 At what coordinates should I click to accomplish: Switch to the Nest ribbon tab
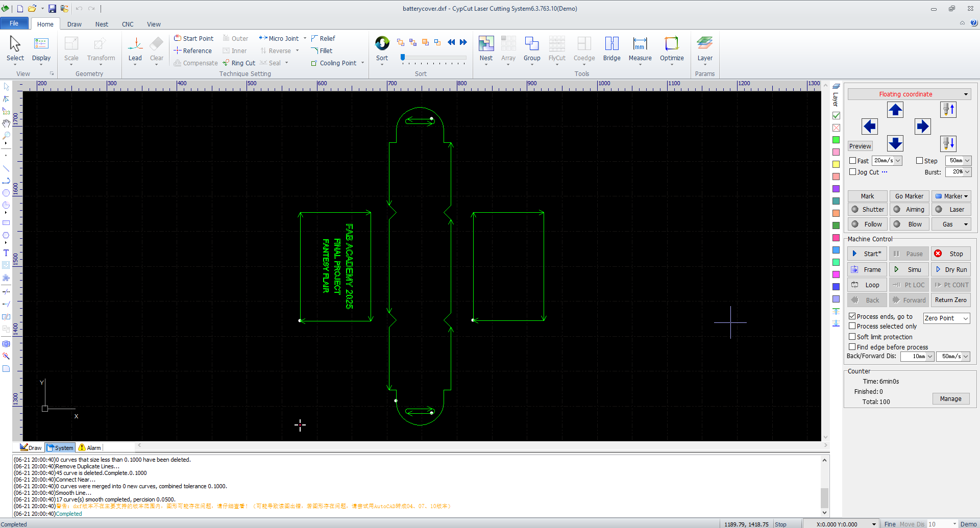click(102, 24)
